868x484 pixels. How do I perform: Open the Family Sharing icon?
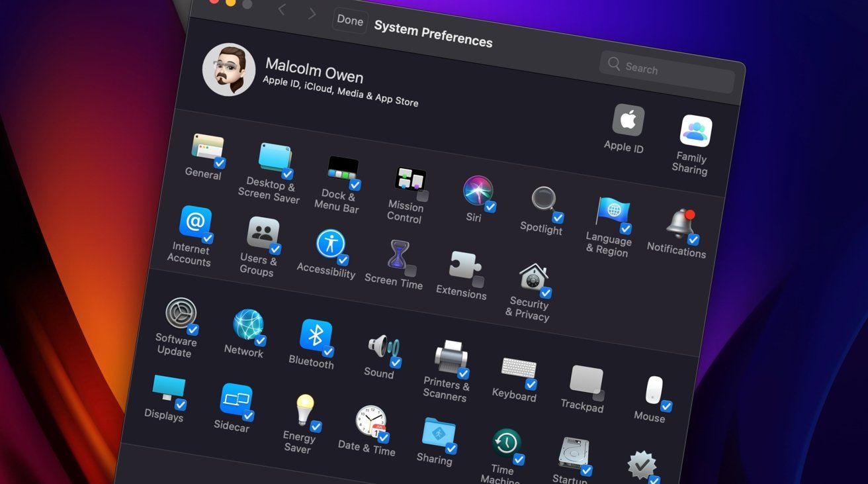click(x=696, y=131)
